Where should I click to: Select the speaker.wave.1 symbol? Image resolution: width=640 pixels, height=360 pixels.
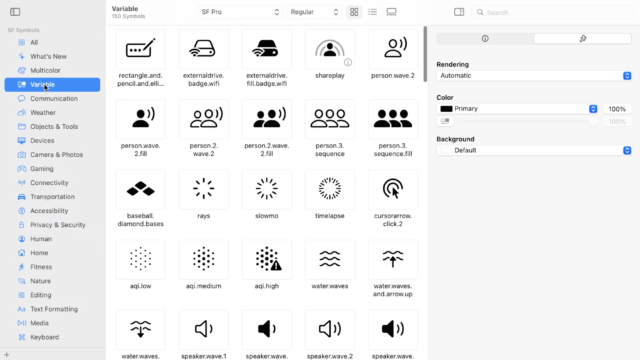pos(203,330)
